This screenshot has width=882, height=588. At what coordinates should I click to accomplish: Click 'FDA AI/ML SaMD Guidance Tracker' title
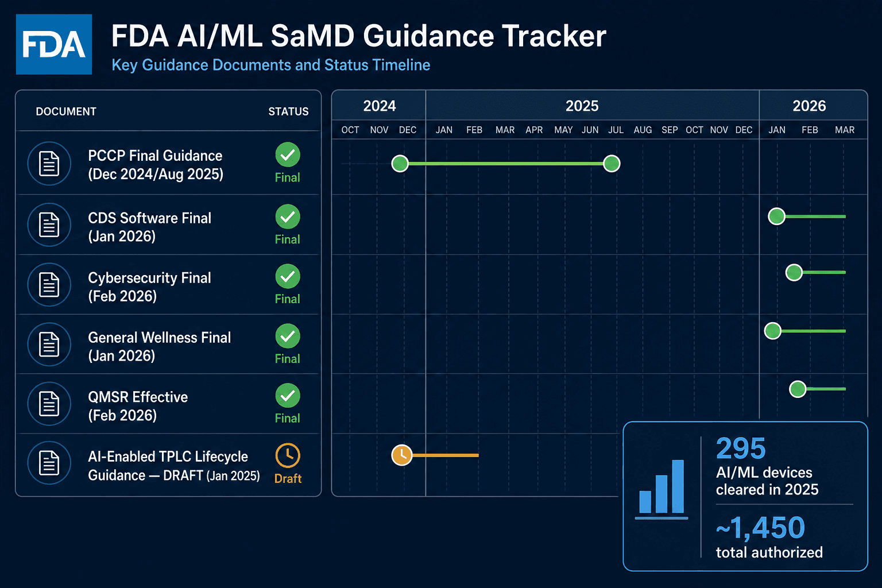tap(358, 36)
